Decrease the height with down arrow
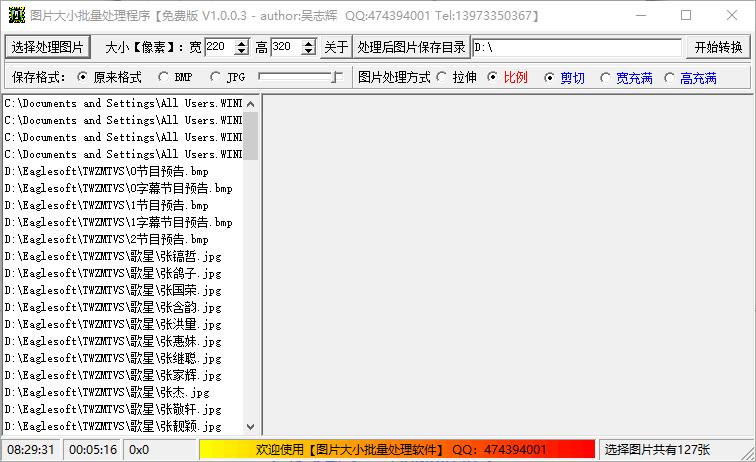 point(309,51)
